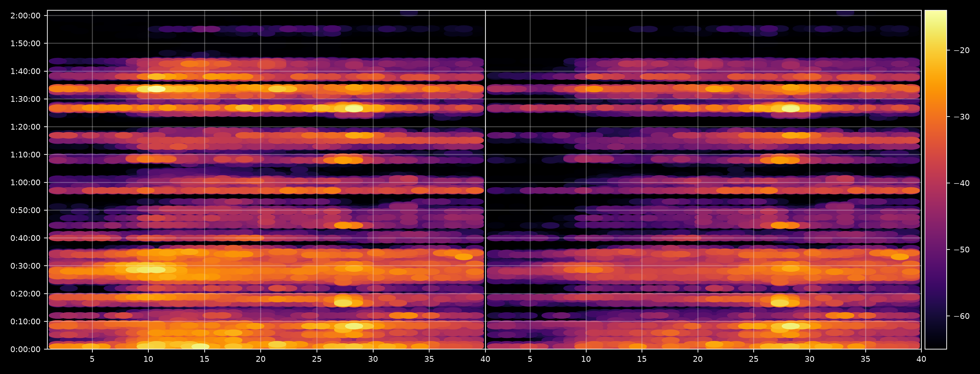Select the right heatmap's x-axis label 15
The width and height of the screenshot is (980, 374).
coord(642,359)
